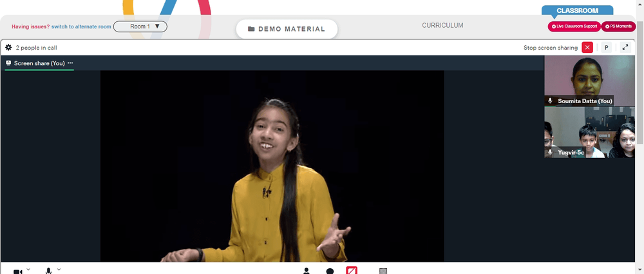This screenshot has height=274, width=644.
Task: Click the red stop screen sharing X
Action: (587, 47)
